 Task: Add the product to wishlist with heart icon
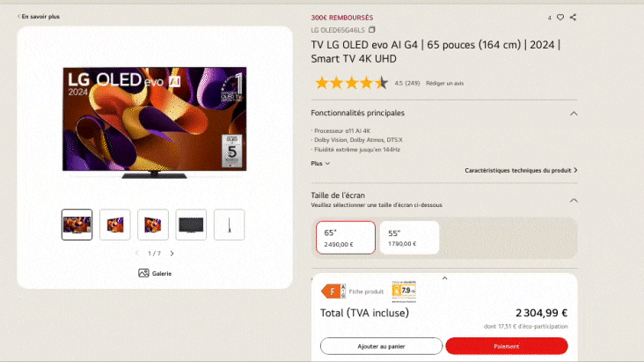[560, 18]
